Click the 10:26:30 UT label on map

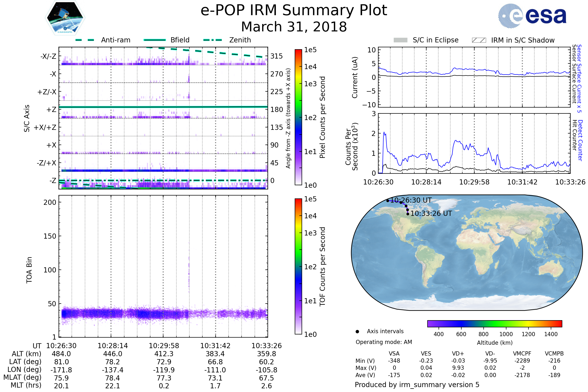(x=411, y=200)
